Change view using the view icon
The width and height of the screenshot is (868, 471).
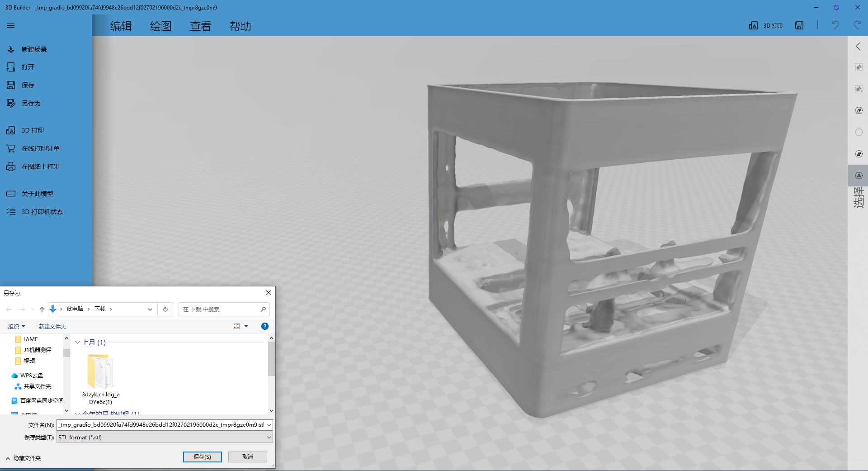tap(236, 326)
